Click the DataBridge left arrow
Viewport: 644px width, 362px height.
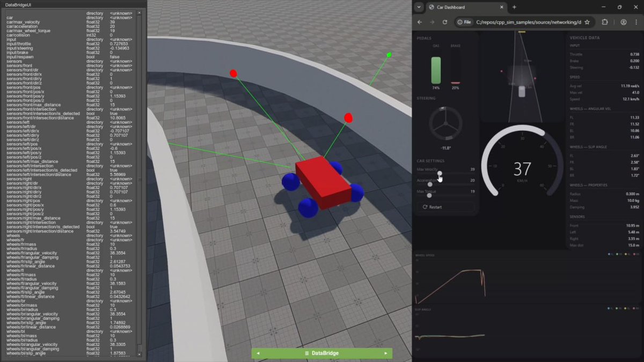click(258, 353)
